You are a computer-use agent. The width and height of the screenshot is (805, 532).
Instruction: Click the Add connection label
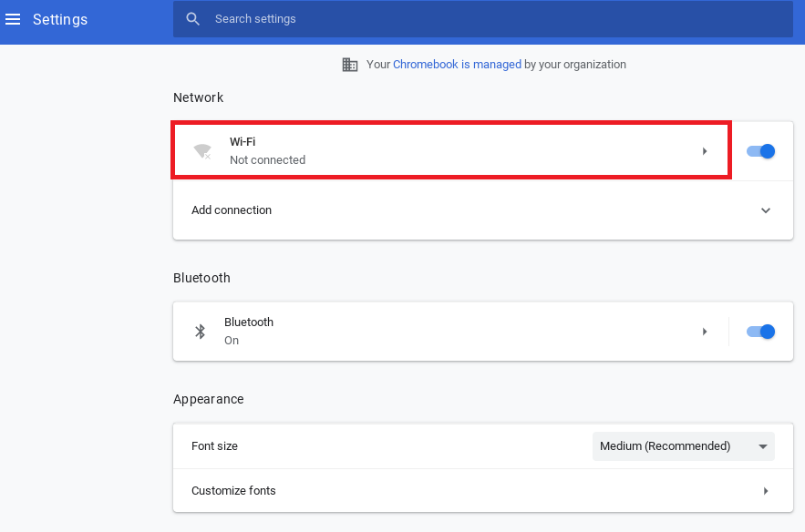click(x=232, y=210)
